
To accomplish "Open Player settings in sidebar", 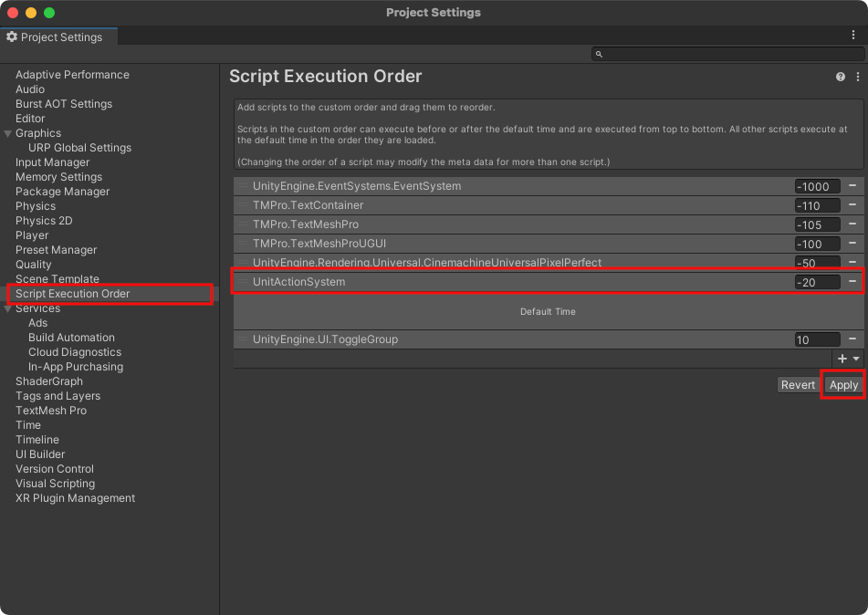I will coord(32,235).
